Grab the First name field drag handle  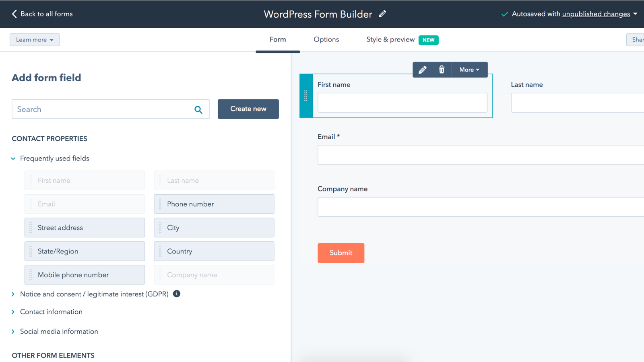306,96
